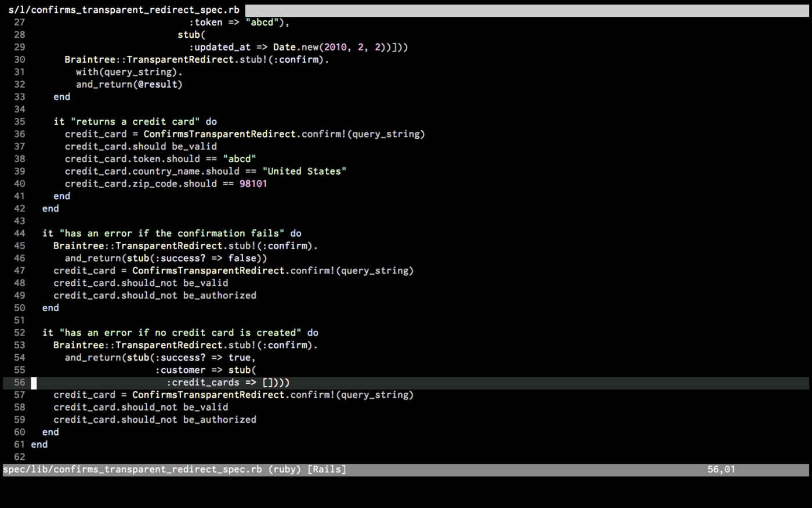Click 'end' on line 42

coord(50,208)
